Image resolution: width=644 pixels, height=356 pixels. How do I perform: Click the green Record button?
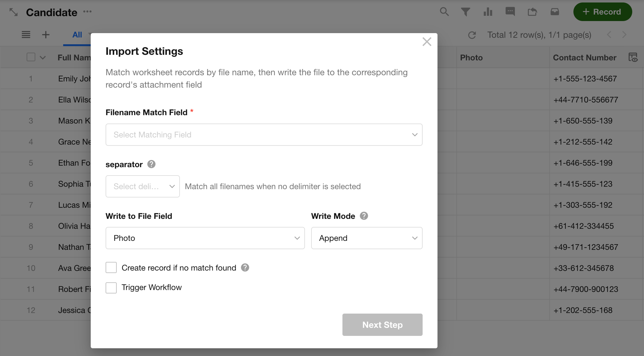[602, 12]
